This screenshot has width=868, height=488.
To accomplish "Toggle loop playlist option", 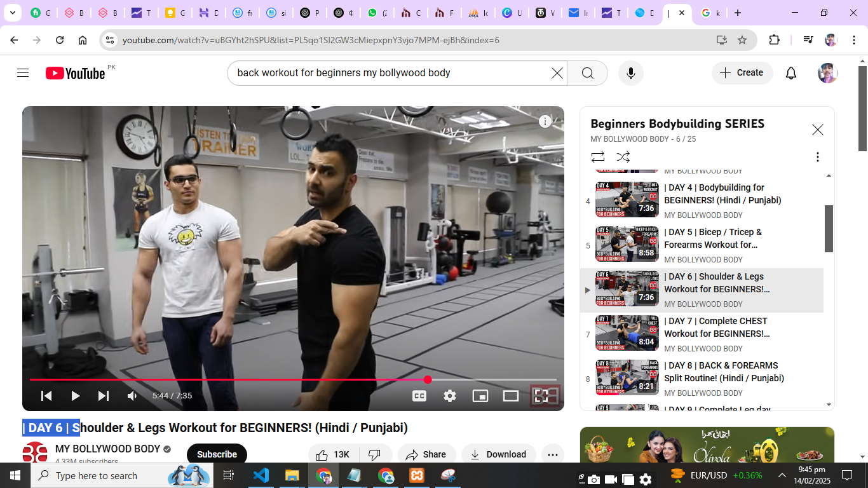I will coord(597,157).
